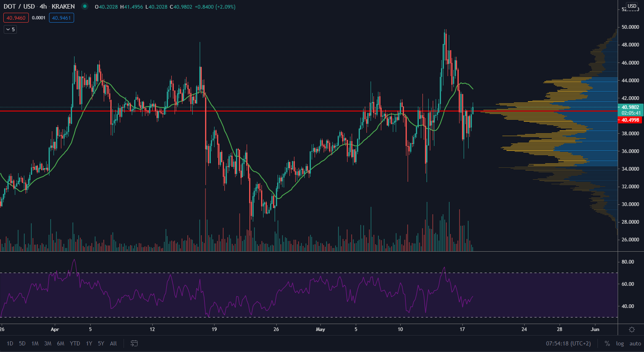Click the 28.0000 price axis label
Screen dimensions: 644x352
pyautogui.click(x=630, y=222)
